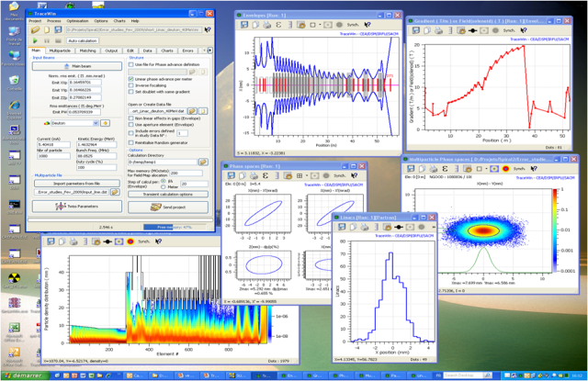Click the emittance epsilon icon in Envelopes toolbar
The width and height of the screenshot is (588, 381).
(x=278, y=25)
